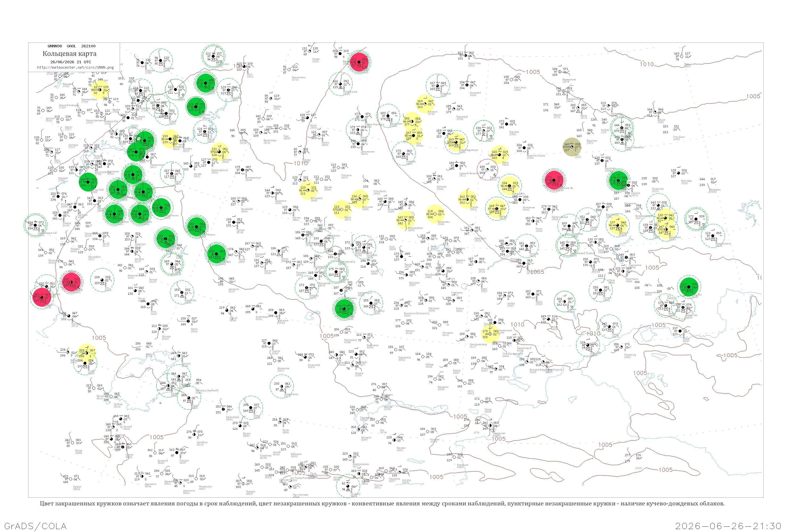
Task: Click the station label "Баянаул"
Action: click(x=410, y=331)
